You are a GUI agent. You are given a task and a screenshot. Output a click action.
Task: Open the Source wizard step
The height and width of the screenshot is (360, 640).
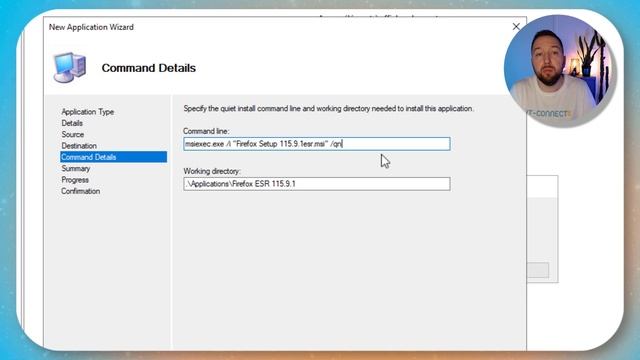click(73, 134)
